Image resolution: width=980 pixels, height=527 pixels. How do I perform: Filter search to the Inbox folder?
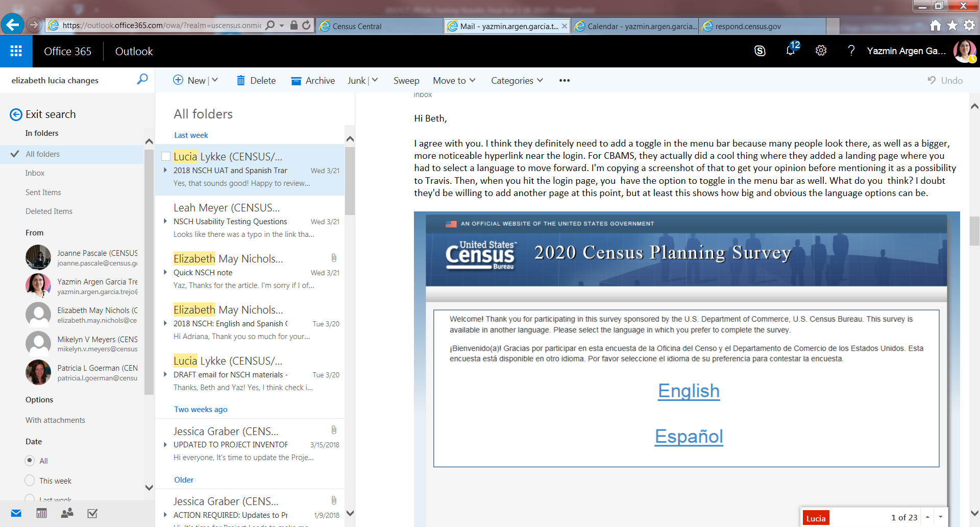35,173
